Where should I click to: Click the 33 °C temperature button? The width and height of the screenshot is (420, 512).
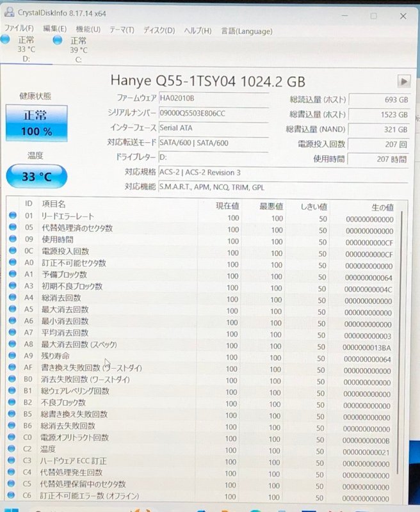coord(36,177)
